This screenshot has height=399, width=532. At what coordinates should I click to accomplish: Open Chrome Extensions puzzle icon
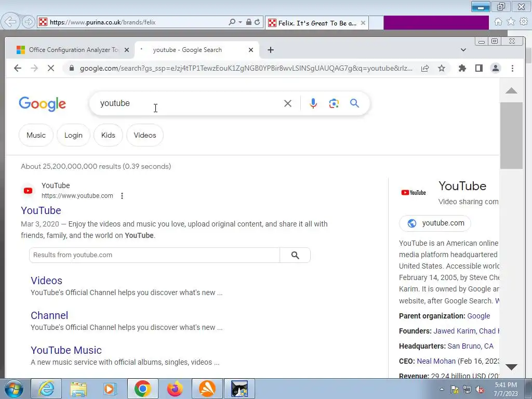coord(462,68)
